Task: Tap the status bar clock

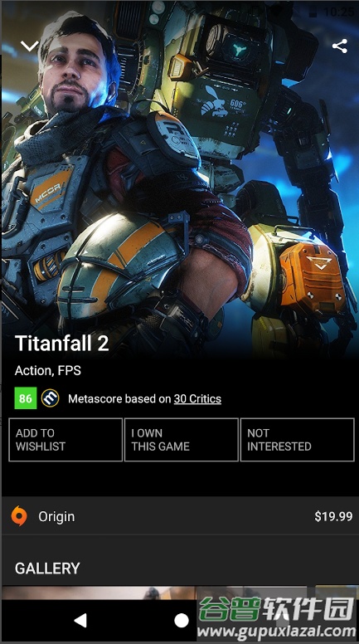Action: click(x=338, y=12)
